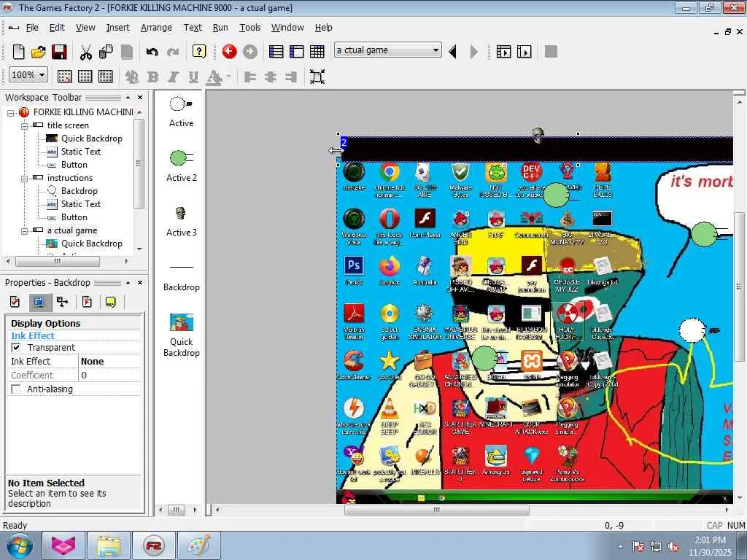Viewport: 747px width, 560px height.
Task: Click the workspace tree vertical scrollbar
Action: point(139,163)
